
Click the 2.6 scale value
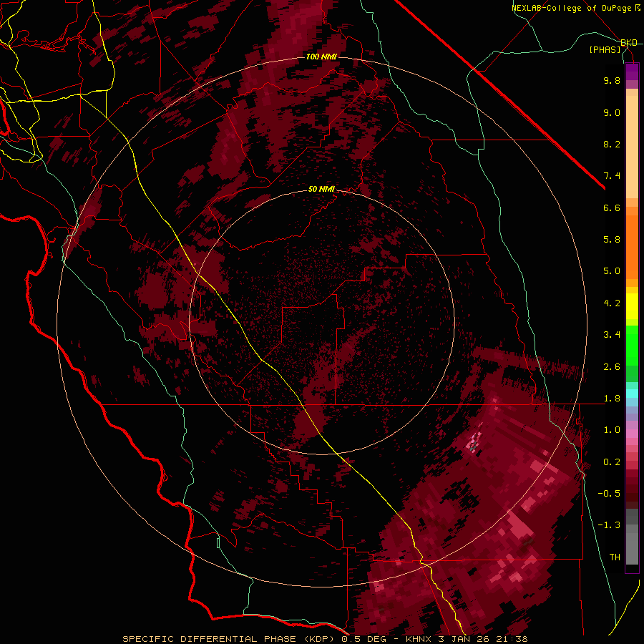click(x=612, y=367)
